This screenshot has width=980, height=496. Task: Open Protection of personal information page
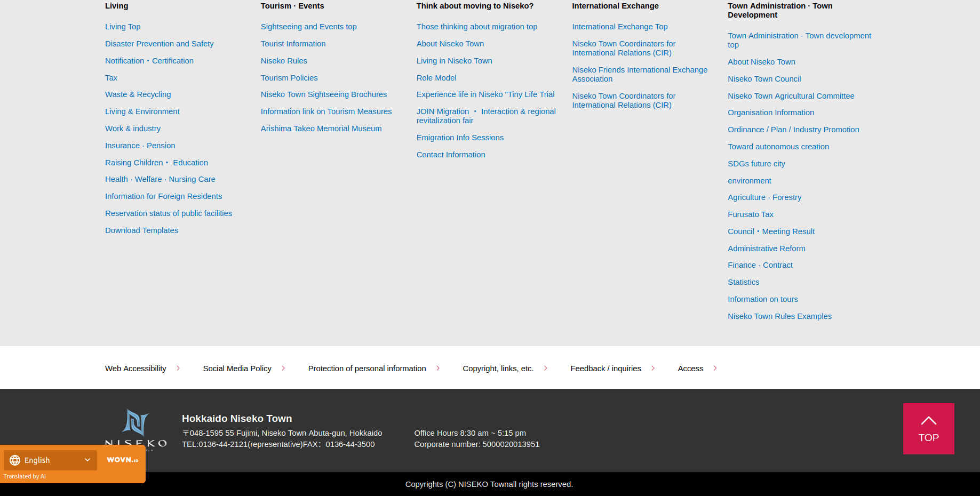(x=367, y=369)
